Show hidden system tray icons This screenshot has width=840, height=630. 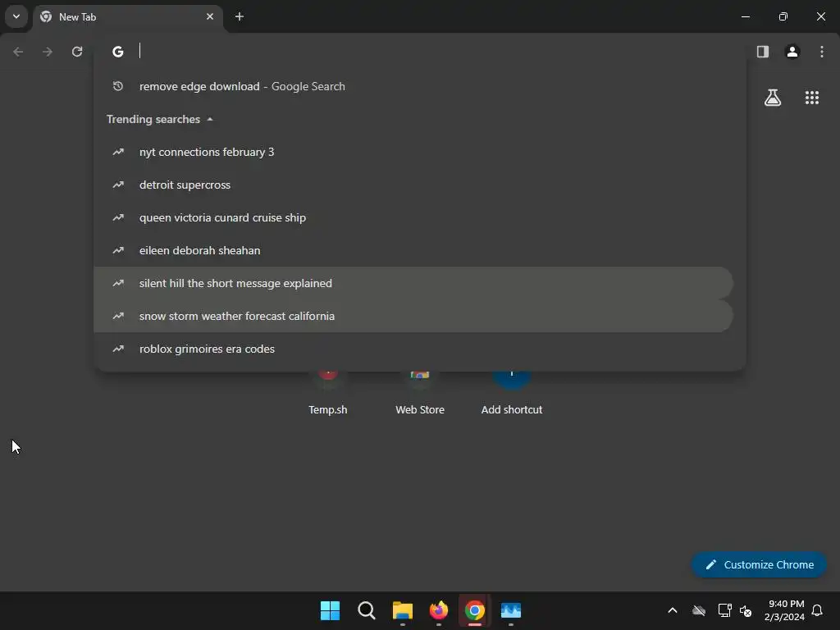pyautogui.click(x=673, y=610)
